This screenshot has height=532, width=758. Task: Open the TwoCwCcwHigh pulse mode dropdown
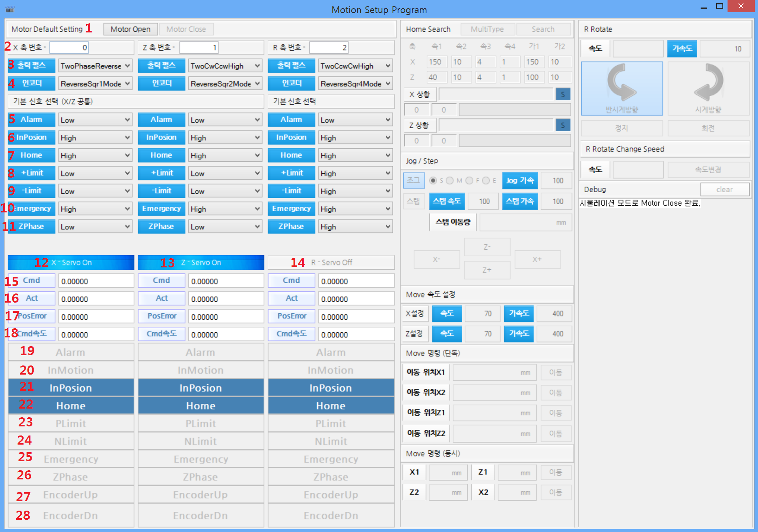225,66
